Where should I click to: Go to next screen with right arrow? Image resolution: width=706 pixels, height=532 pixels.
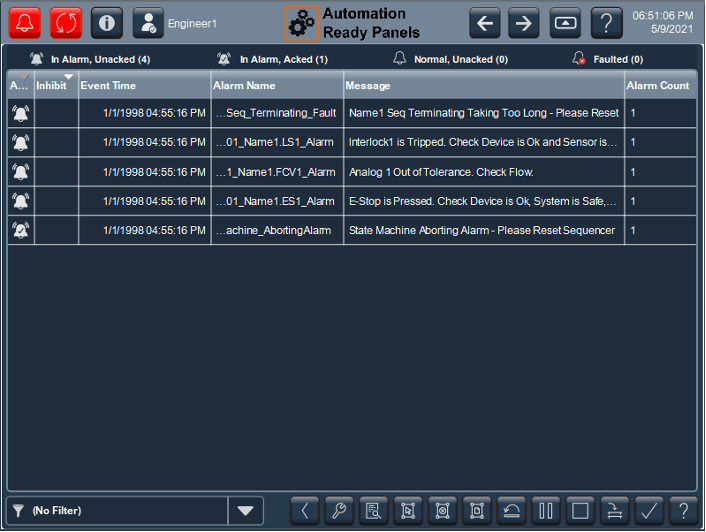pyautogui.click(x=524, y=23)
